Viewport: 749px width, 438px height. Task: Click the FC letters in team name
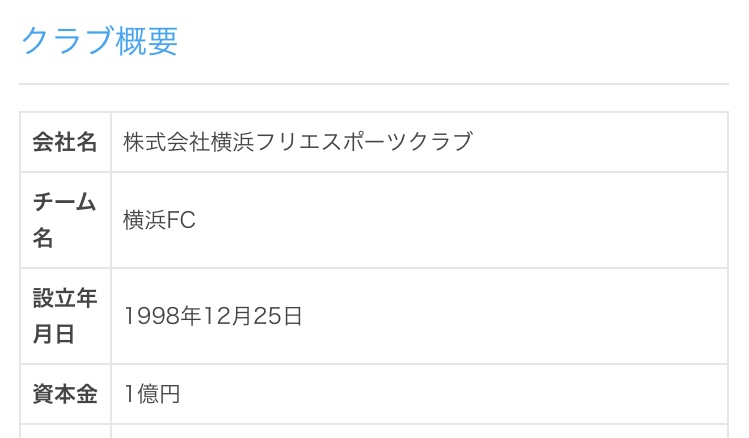click(181, 220)
